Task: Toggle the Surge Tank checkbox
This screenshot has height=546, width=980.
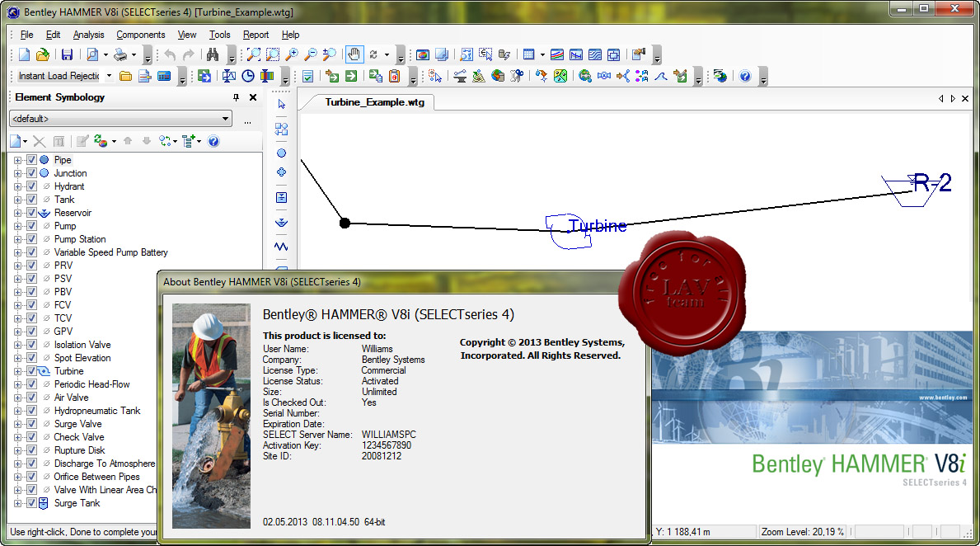Action: coord(31,503)
